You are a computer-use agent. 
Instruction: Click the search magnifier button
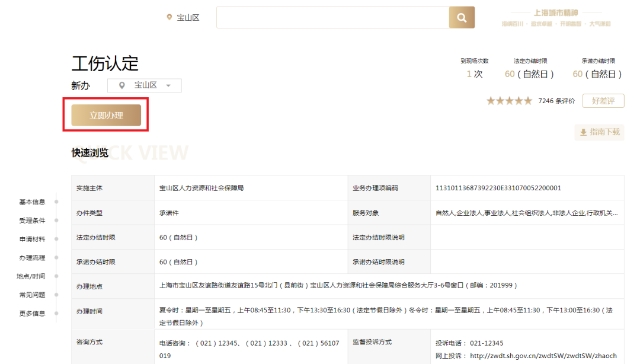click(462, 18)
